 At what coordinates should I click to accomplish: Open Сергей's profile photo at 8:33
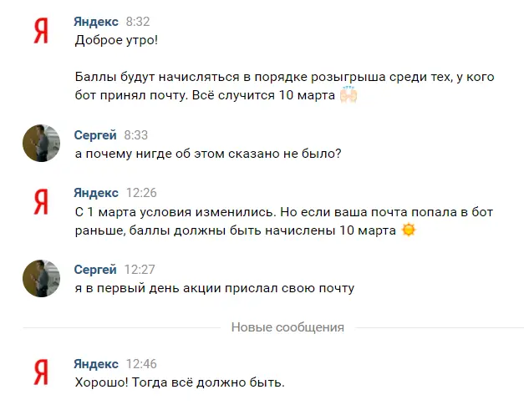pos(42,144)
